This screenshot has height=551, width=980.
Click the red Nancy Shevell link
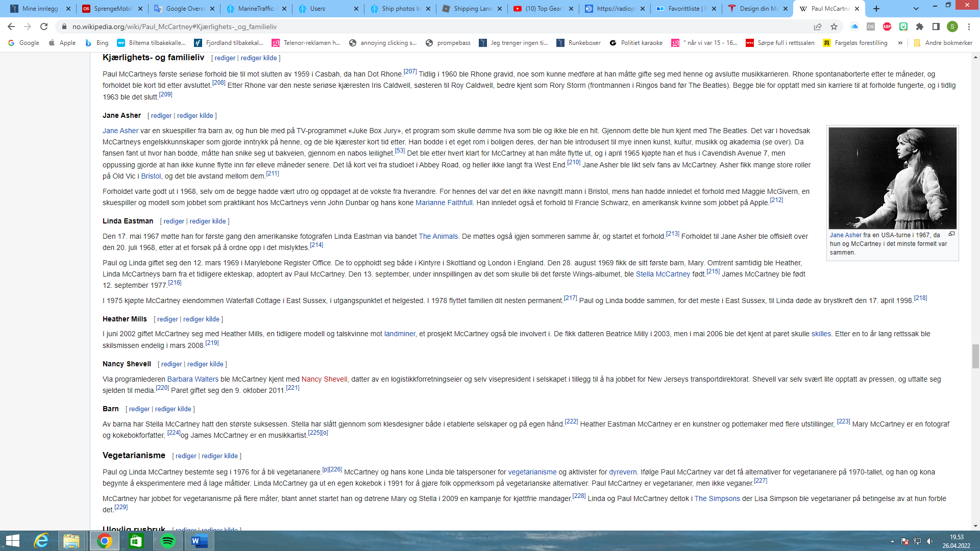pyautogui.click(x=324, y=380)
